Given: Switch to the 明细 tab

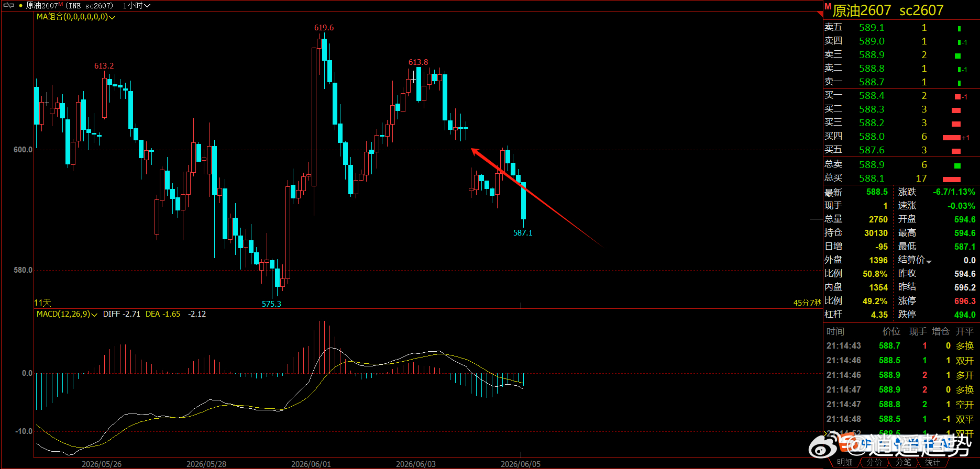Looking at the screenshot, I should coord(844,462).
